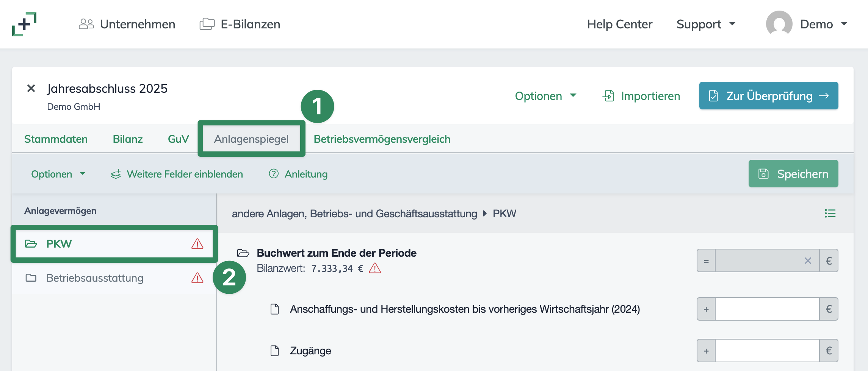Save with the Speichern button
This screenshot has height=371, width=868.
pyautogui.click(x=793, y=174)
